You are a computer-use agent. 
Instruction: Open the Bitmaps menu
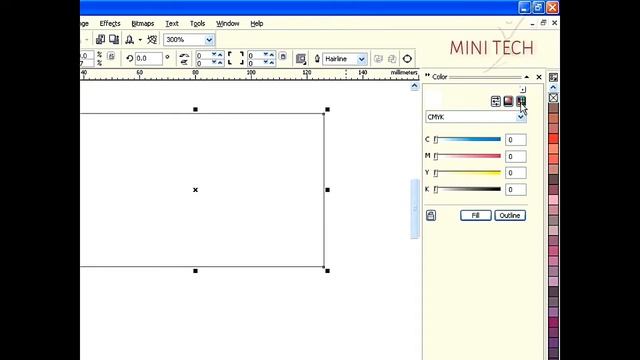(x=142, y=24)
